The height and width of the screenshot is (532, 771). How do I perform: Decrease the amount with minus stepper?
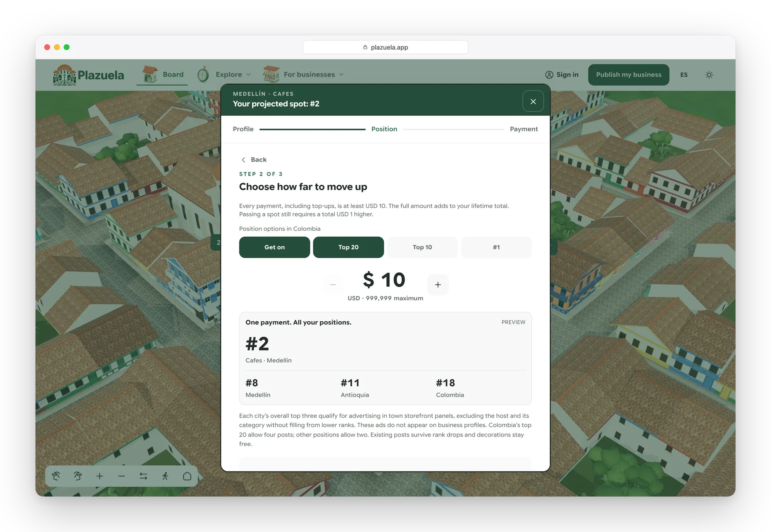click(333, 285)
